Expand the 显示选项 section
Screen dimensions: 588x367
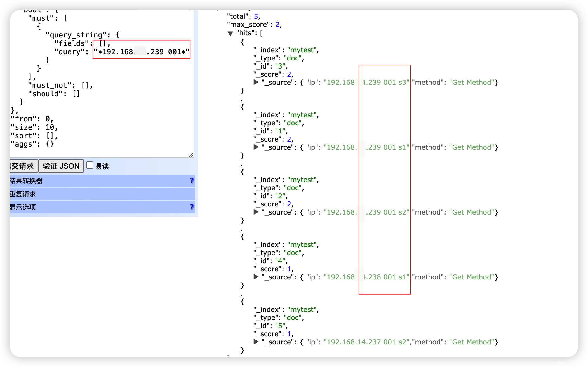(23, 207)
